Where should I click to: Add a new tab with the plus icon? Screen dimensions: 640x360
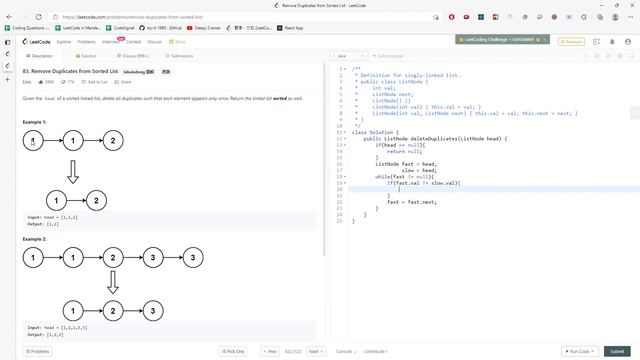[x=7, y=80]
